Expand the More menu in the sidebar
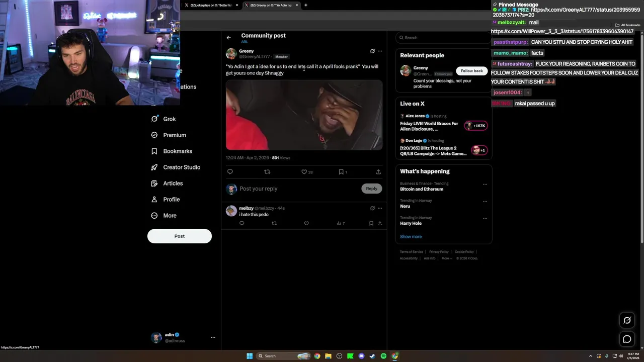The image size is (644, 362). pyautogui.click(x=164, y=215)
